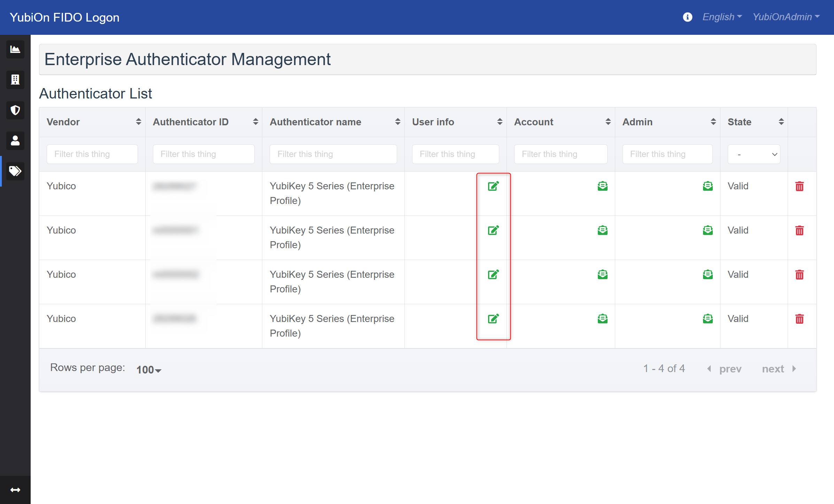The image size is (834, 504).
Task: Edit user info for third Yubico row
Action: (x=493, y=275)
